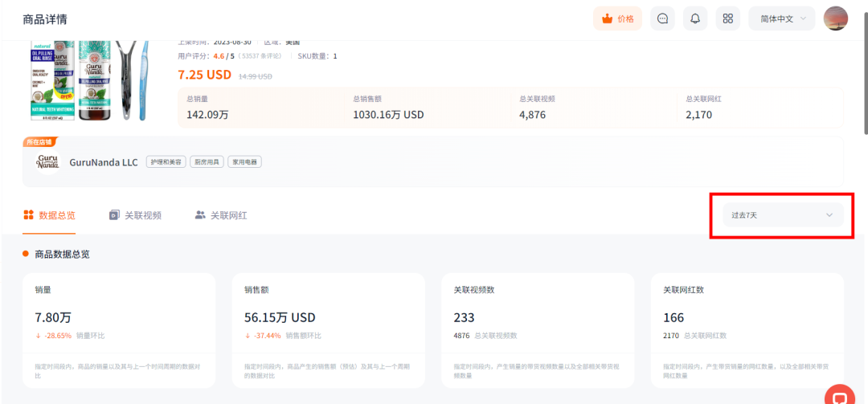Open the floating support chat button
The width and height of the screenshot is (868, 404).
[841, 398]
